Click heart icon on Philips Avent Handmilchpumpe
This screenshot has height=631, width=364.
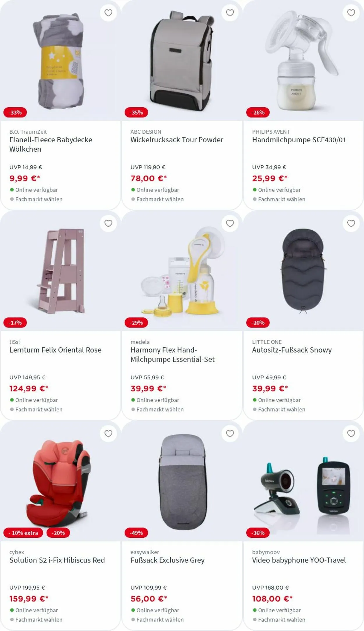(351, 13)
